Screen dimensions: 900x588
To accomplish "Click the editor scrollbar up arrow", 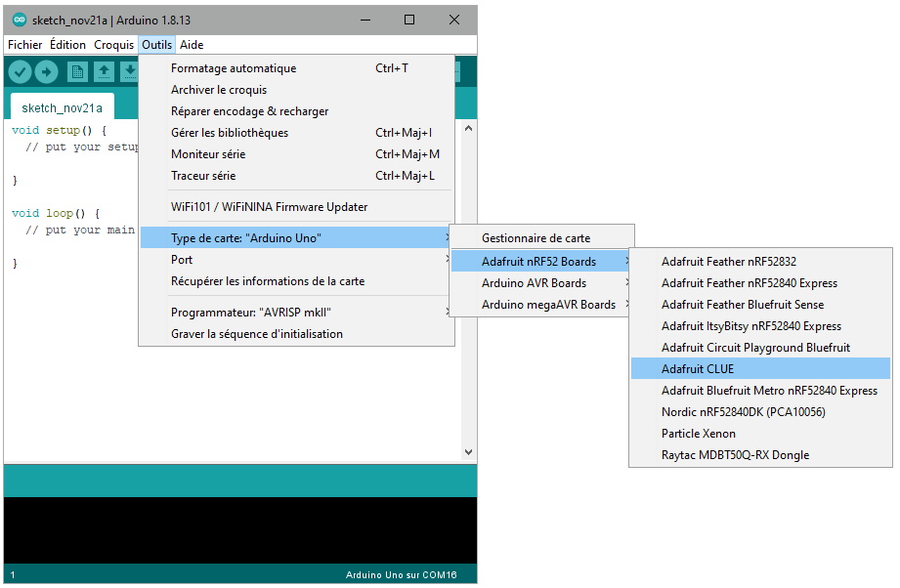I will (x=468, y=128).
